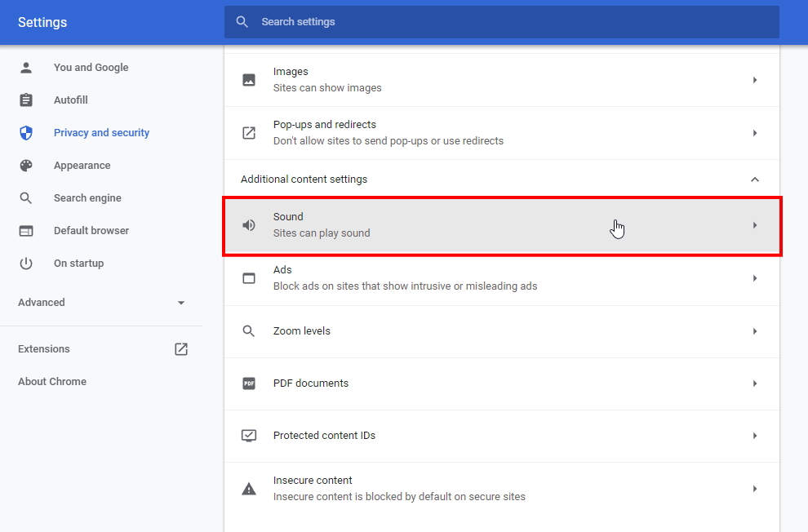Viewport: 808px width, 532px height.
Task: Click the Zoom levels magnifier icon
Action: [249, 331]
